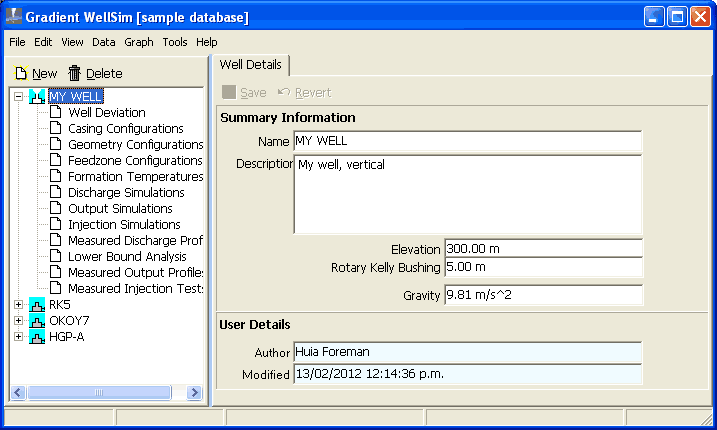The width and height of the screenshot is (717, 430).
Task: Open the Help menu
Action: (207, 42)
